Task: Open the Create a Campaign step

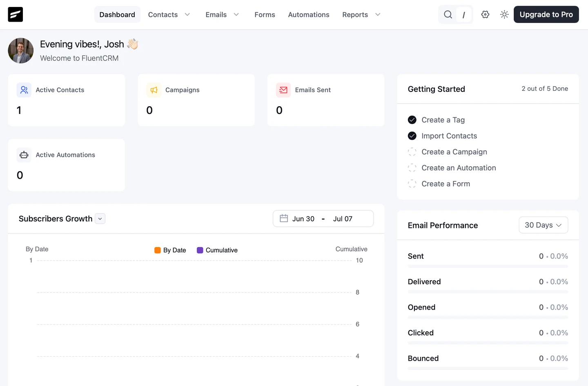Action: [454, 152]
